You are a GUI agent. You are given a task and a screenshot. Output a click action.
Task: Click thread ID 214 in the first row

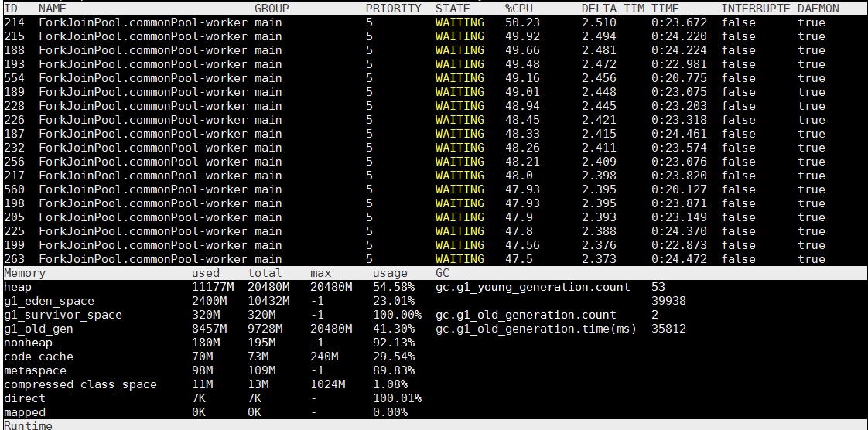[14, 22]
